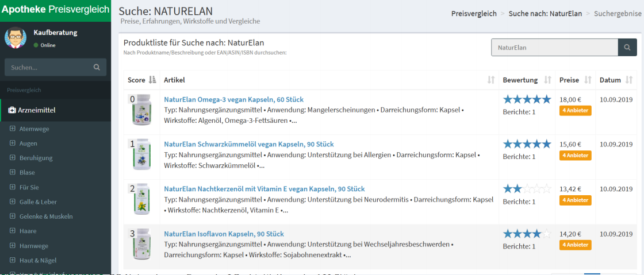
Task: Sort by Preise column arrows
Action: coord(588,80)
